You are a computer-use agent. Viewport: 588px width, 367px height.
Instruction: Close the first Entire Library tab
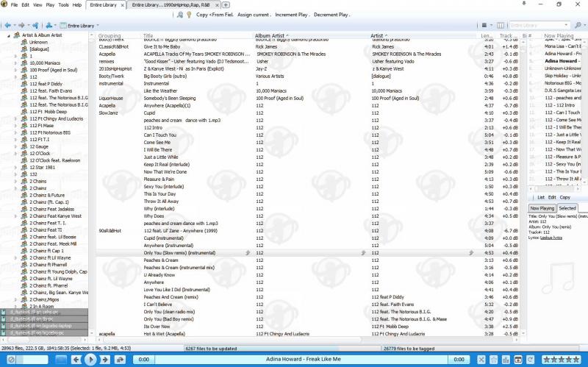tap(123, 5)
